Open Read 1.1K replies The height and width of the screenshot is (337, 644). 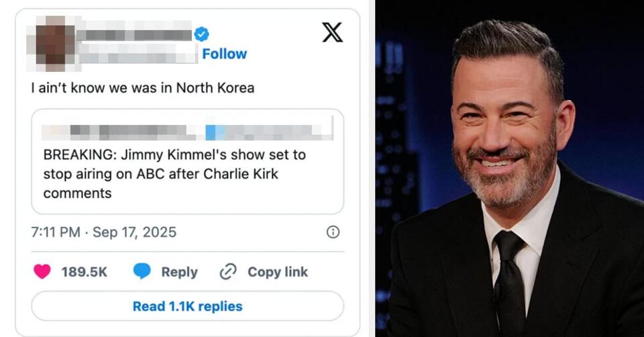point(188,306)
